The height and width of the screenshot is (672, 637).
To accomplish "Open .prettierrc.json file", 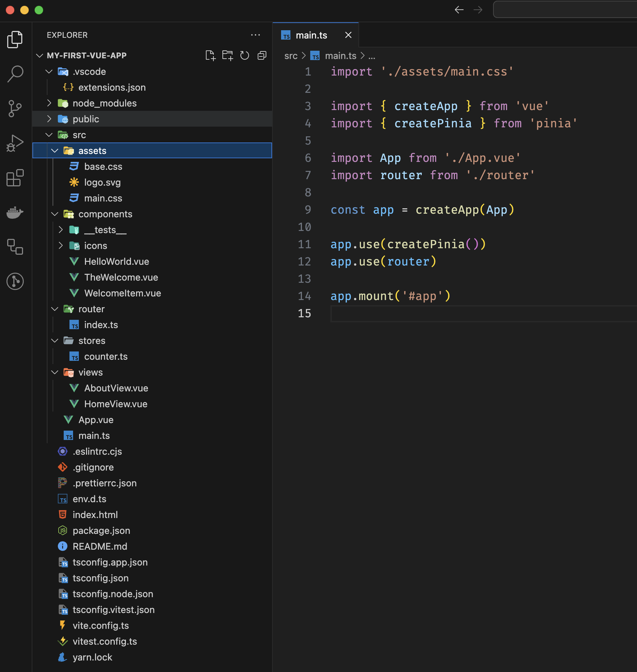I will tap(152, 483).
